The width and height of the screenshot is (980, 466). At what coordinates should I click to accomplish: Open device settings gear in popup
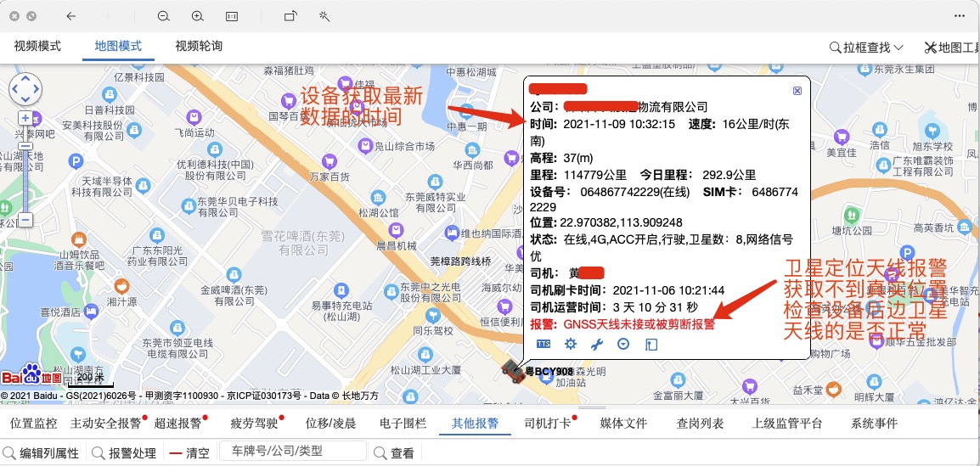pos(570,344)
